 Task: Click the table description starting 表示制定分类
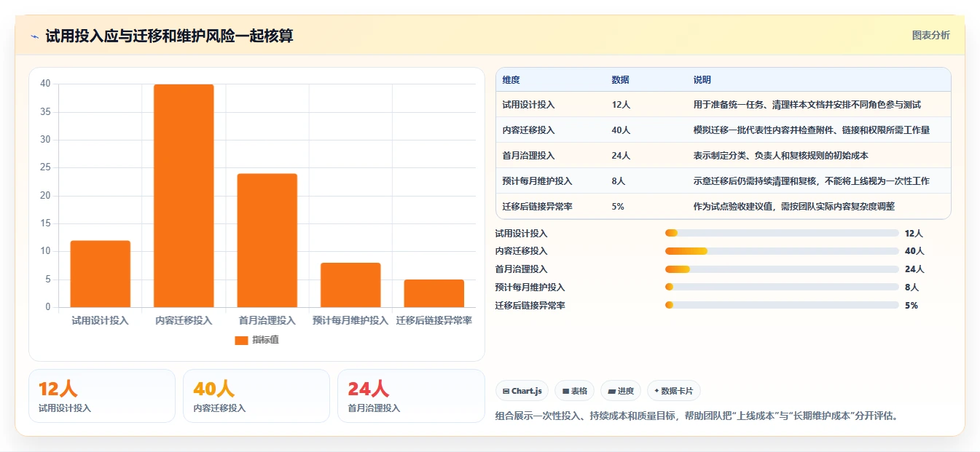780,156
